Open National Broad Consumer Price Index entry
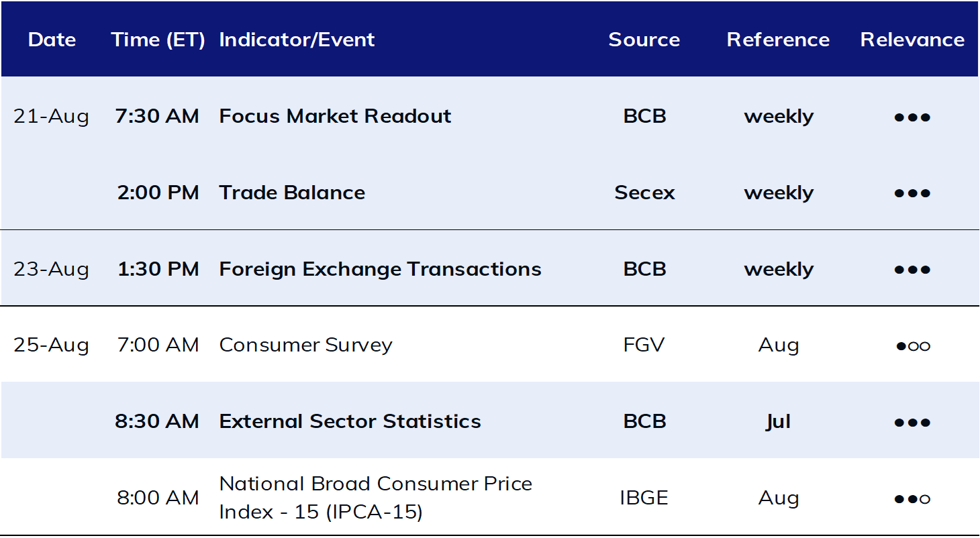Screen dimensions: 980x538 click(375, 498)
